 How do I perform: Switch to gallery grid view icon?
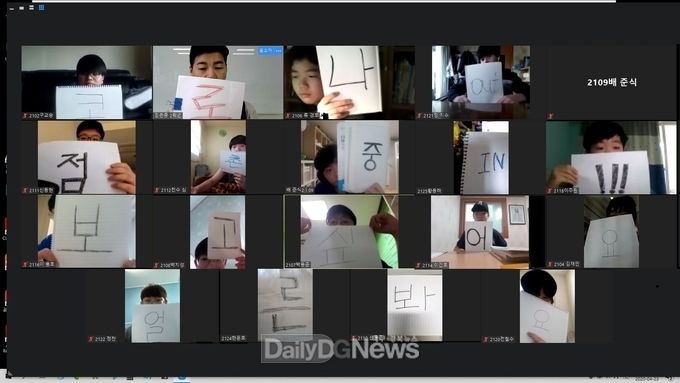click(42, 7)
